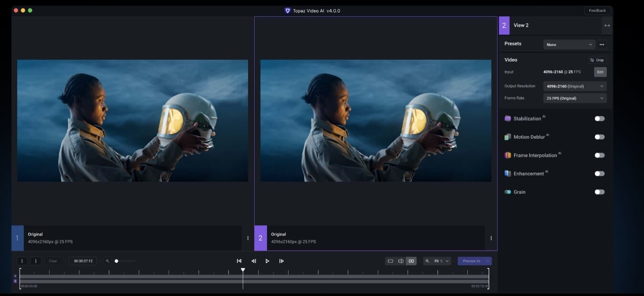This screenshot has height=296, width=644.
Task: Open the Output Resolution dropdown
Action: point(575,86)
